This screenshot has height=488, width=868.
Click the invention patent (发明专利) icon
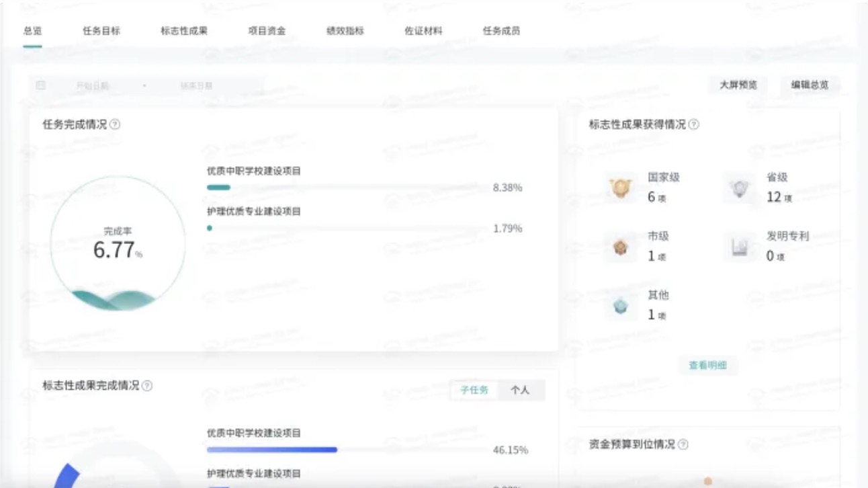[739, 247]
